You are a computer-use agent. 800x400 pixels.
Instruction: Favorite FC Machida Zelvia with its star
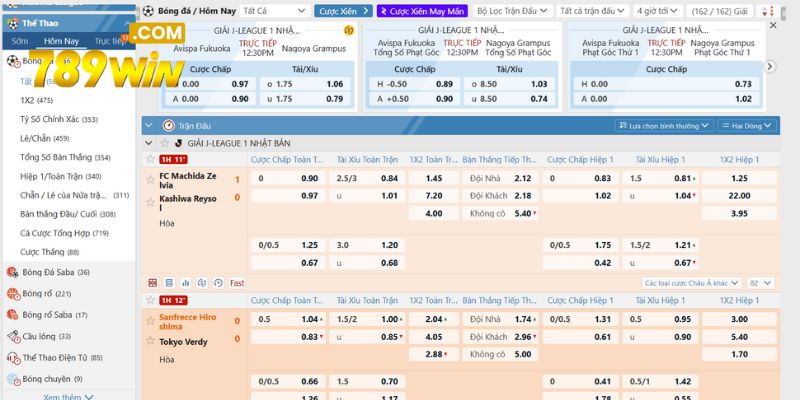[150, 180]
